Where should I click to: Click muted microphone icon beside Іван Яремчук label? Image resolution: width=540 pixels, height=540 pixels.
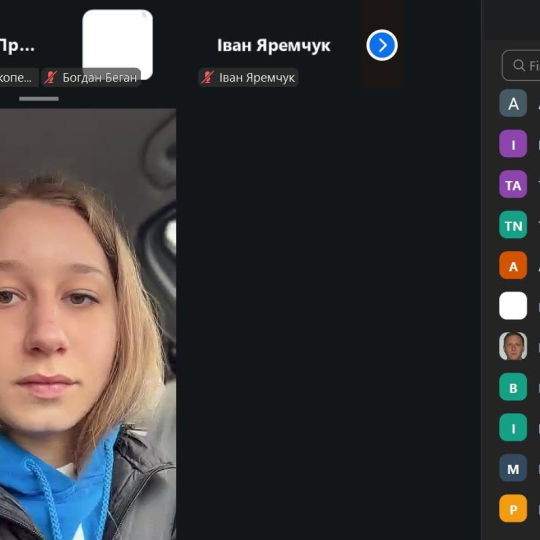pyautogui.click(x=208, y=77)
